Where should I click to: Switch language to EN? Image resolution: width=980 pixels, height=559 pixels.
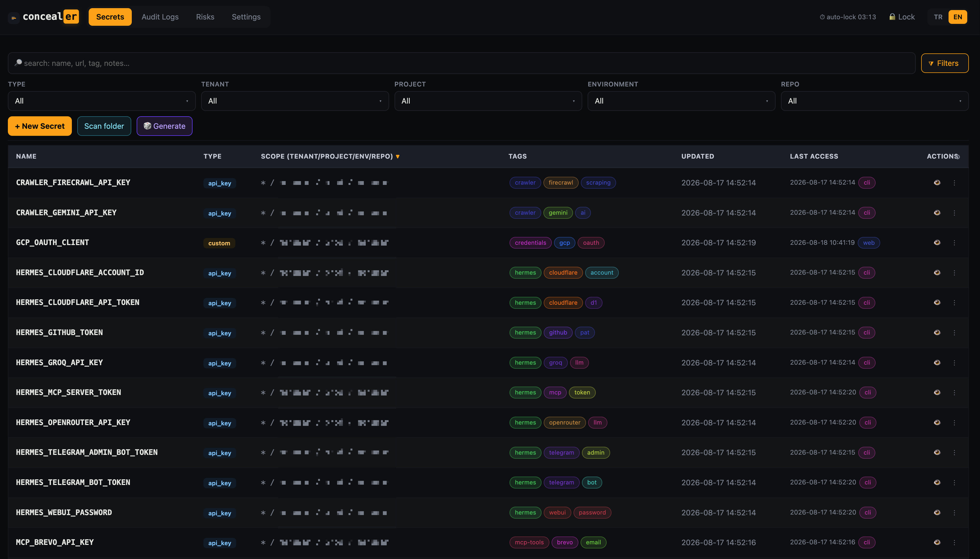pos(958,17)
